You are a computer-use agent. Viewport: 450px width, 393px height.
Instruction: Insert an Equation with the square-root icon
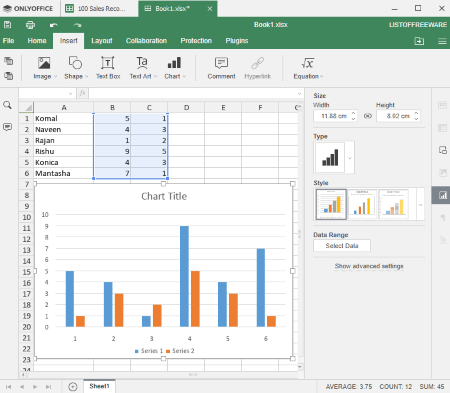(x=308, y=68)
